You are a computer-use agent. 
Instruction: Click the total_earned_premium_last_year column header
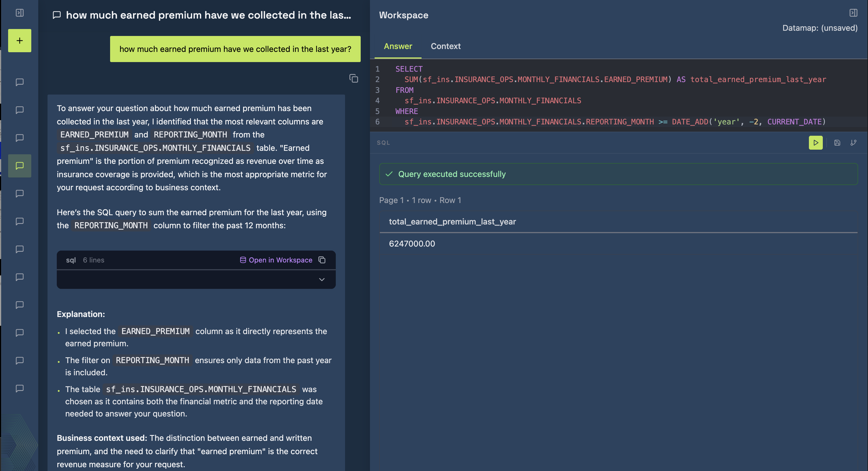[x=452, y=222]
